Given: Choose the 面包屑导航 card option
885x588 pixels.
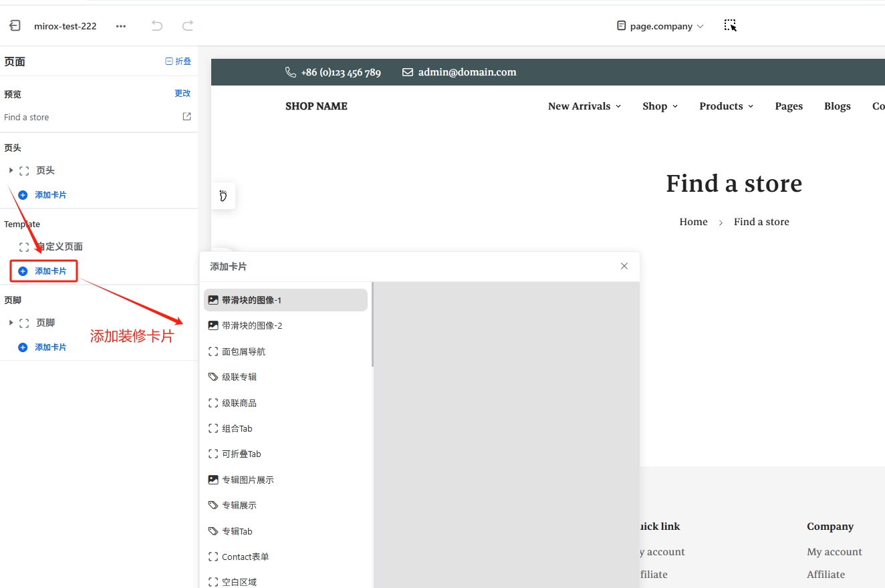Looking at the screenshot, I should [243, 351].
